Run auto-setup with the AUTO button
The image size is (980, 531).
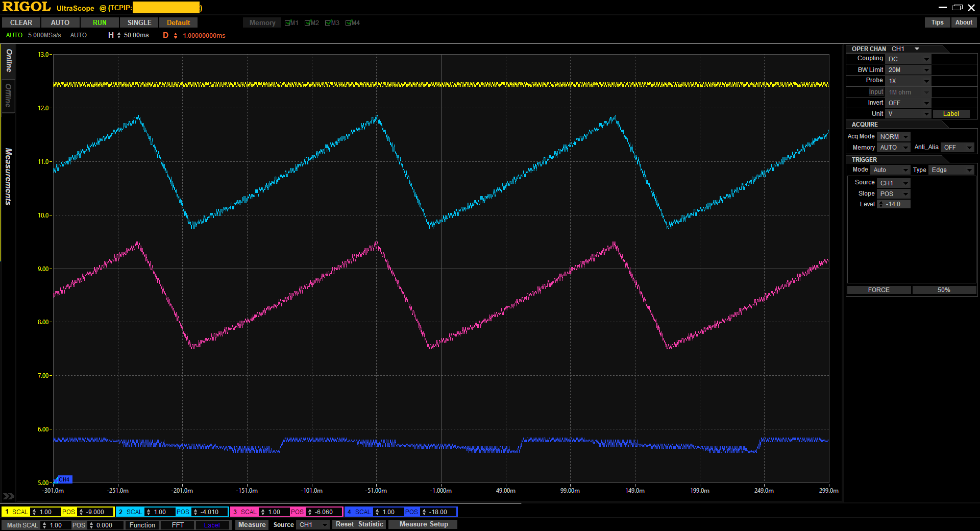point(60,23)
